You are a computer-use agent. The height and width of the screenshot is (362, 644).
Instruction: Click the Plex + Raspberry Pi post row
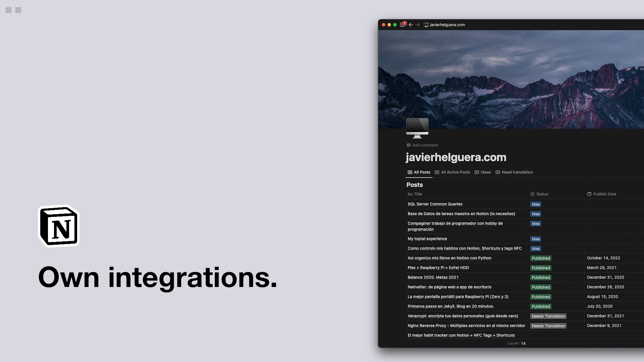(438, 267)
